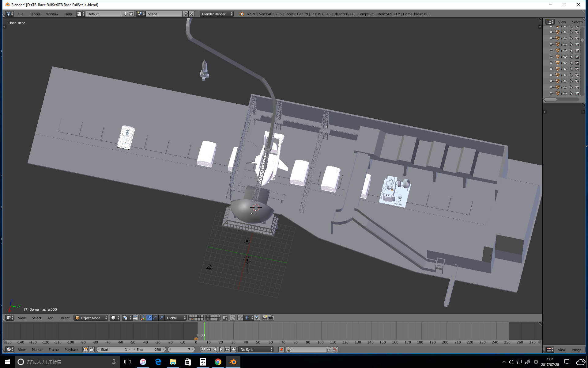Enable the translate manipulator arrow

tap(149, 318)
